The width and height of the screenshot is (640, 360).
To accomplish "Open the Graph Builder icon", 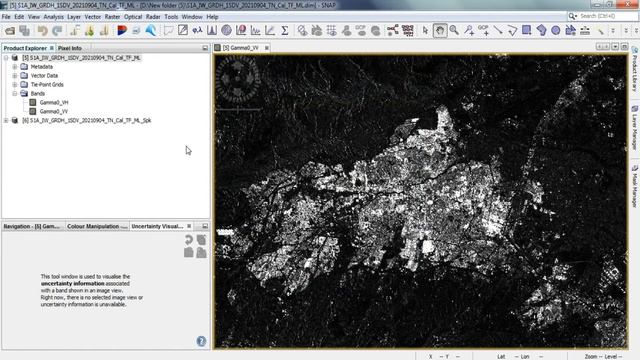I will (393, 31).
